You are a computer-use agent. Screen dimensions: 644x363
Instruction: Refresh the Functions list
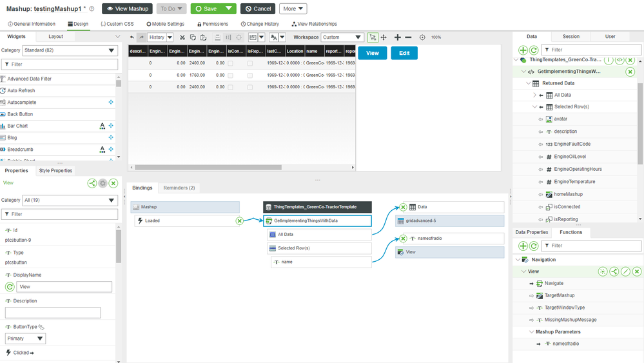click(534, 246)
